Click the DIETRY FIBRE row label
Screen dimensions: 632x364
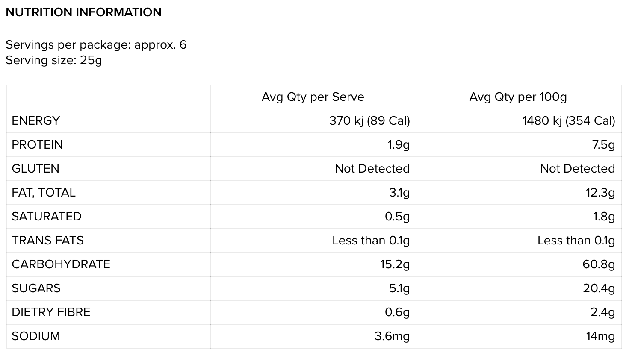click(51, 312)
